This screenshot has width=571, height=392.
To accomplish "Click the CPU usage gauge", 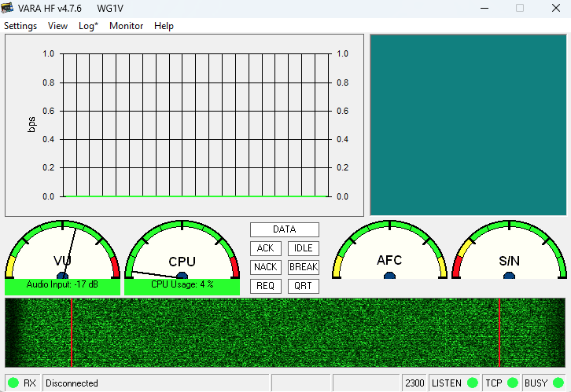I will pos(182,251).
